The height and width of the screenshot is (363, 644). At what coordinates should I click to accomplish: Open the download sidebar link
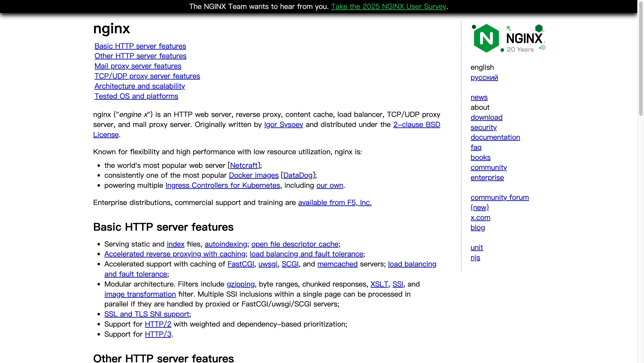(x=487, y=117)
